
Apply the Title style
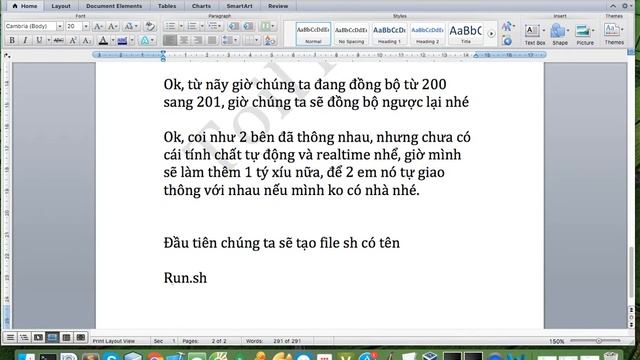coord(466,34)
